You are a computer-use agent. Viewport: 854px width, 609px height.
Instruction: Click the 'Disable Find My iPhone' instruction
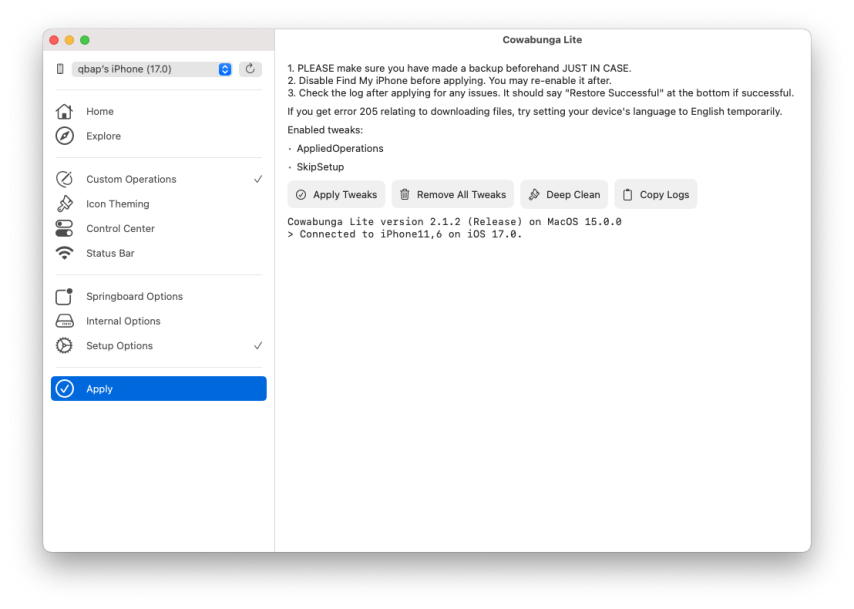pyautogui.click(x=449, y=81)
